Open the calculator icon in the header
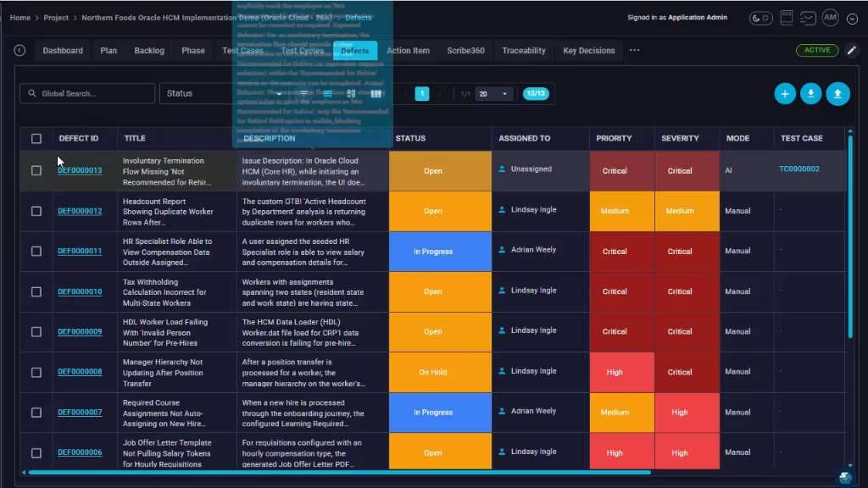 tap(786, 18)
